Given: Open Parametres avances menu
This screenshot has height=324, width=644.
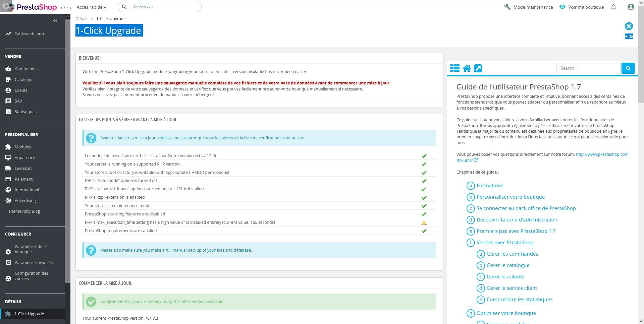Looking at the screenshot, I should (34, 263).
